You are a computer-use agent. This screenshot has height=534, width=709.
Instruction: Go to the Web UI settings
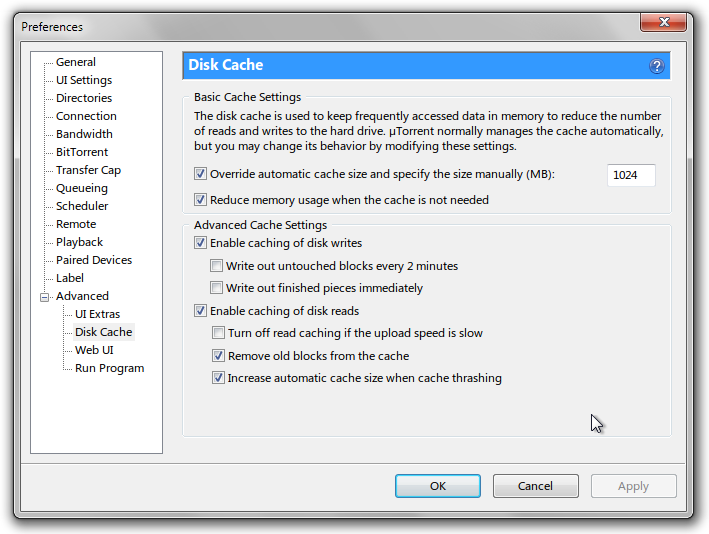94,350
